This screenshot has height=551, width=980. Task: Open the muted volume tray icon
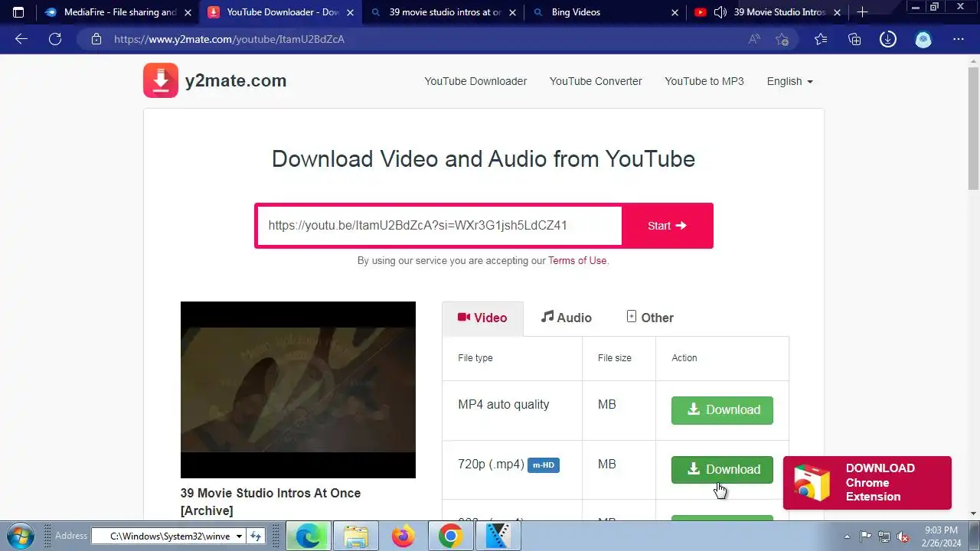click(903, 536)
